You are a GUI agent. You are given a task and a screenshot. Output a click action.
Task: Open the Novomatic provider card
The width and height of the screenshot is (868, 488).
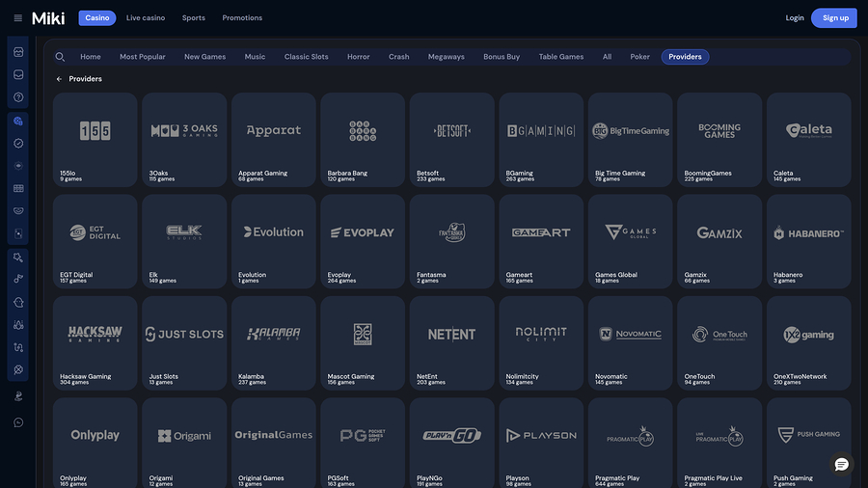[630, 343]
